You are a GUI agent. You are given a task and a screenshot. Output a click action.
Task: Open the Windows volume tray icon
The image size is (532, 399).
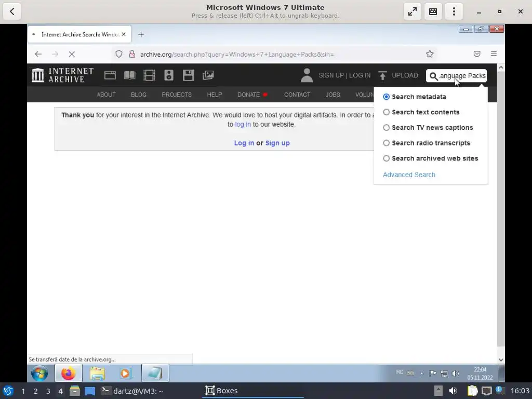coord(455,374)
